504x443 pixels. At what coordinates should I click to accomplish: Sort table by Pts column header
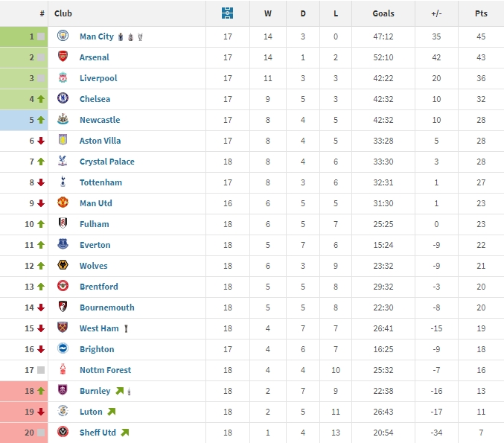coord(481,13)
